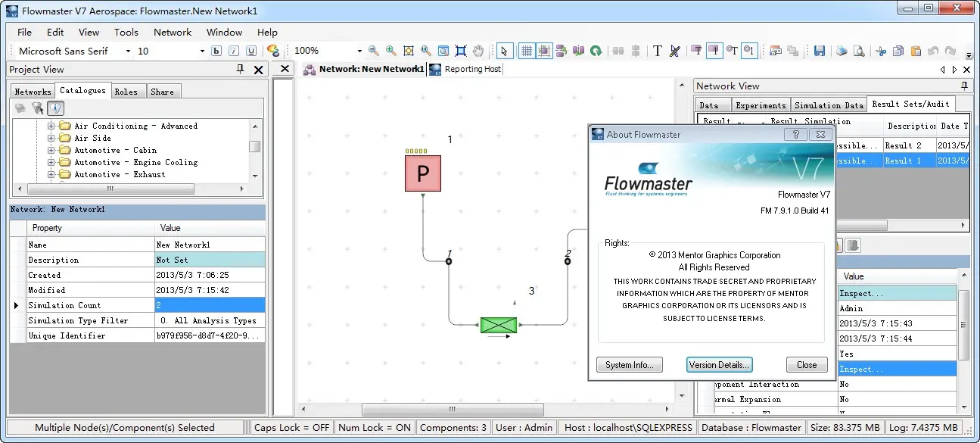980x443 pixels.
Task: Select the pan hand tool
Action: click(x=478, y=51)
